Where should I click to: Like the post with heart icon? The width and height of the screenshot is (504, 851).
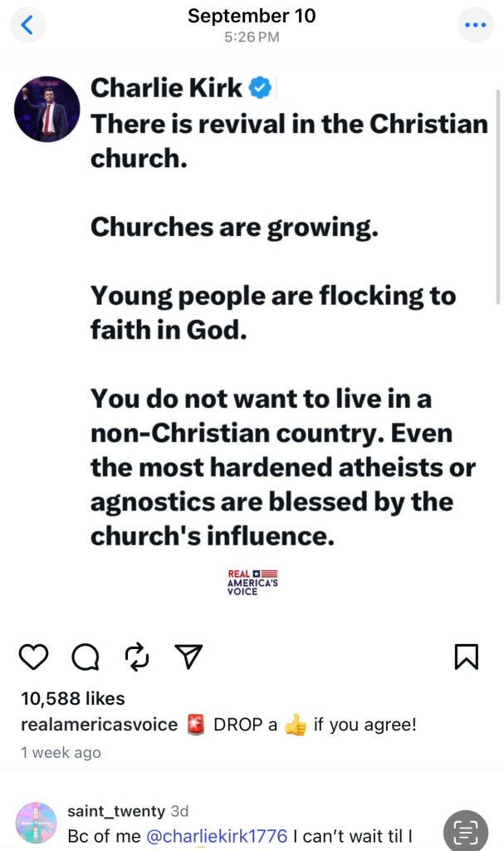click(x=34, y=657)
